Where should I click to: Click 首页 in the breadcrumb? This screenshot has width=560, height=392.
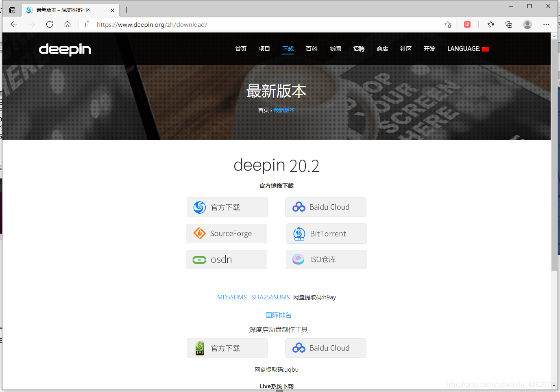coord(264,110)
